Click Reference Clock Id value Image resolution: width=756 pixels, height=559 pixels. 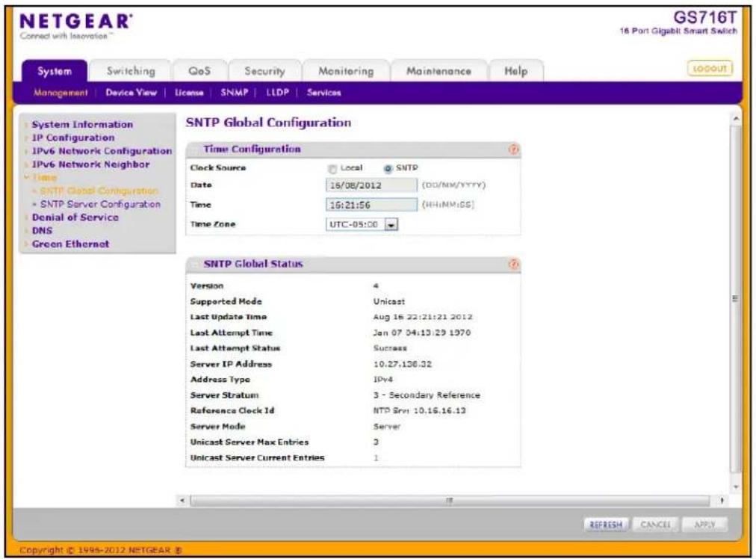click(x=420, y=410)
